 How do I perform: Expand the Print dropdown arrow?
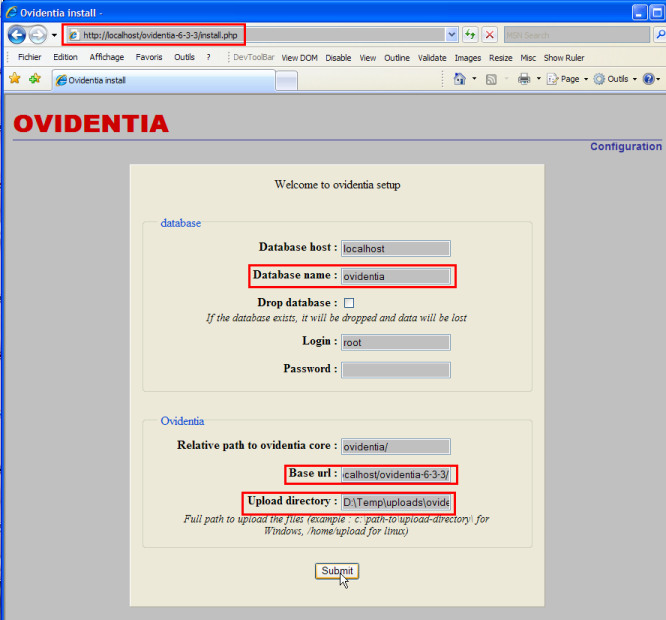tap(539, 79)
